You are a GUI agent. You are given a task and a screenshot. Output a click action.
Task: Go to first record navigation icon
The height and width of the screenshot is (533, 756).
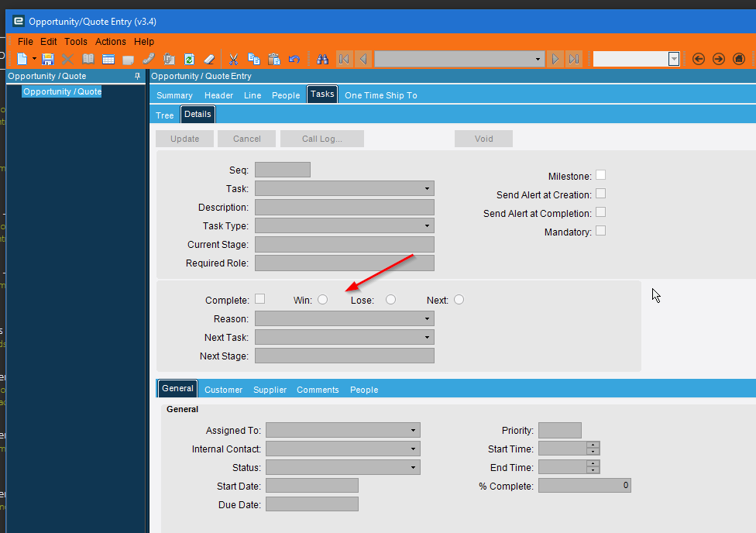tap(344, 59)
